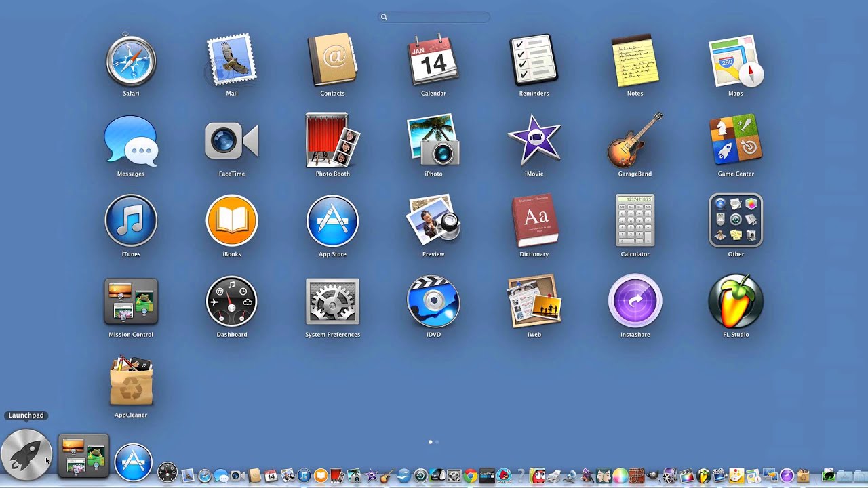This screenshot has height=488, width=868.
Task: Open Safari compass icon in the Dock
Action: click(204, 476)
